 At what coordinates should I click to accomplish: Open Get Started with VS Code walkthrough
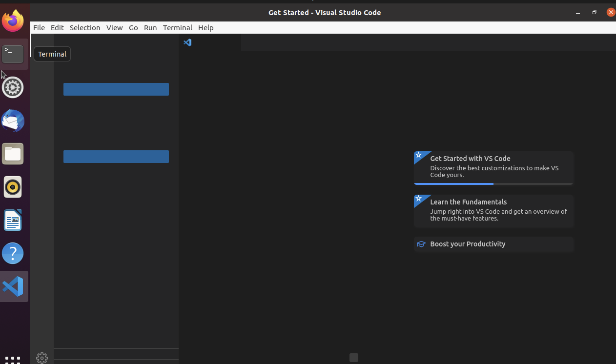pos(493,168)
